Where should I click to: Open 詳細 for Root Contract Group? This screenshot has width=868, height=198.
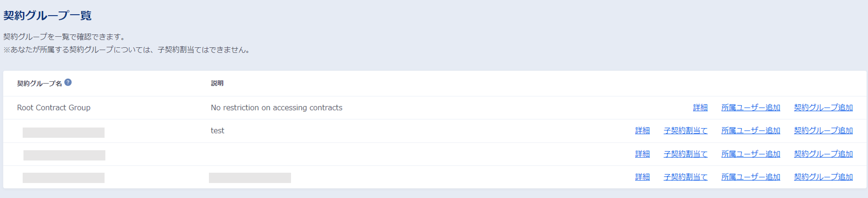click(700, 108)
